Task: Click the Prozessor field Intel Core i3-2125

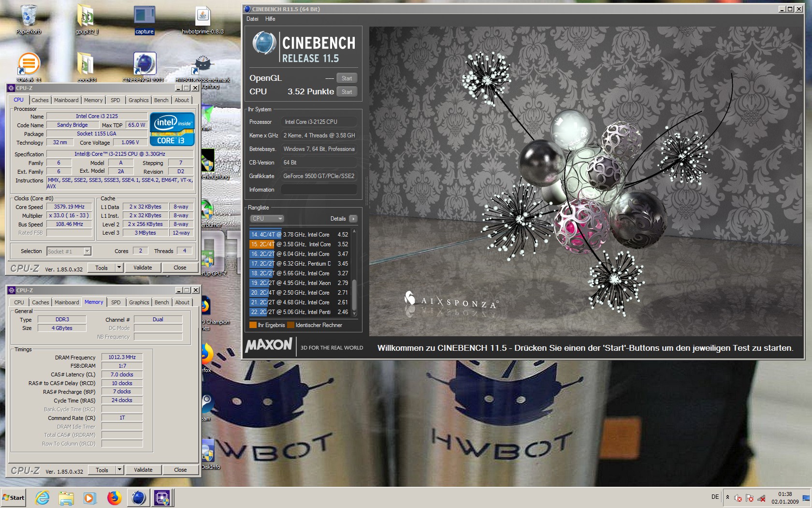Action: [319, 122]
